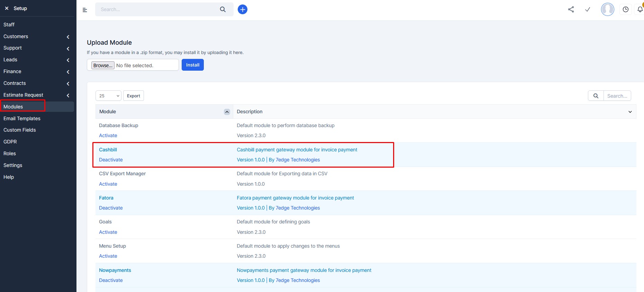Open the checkmark todo icon

[x=588, y=9]
